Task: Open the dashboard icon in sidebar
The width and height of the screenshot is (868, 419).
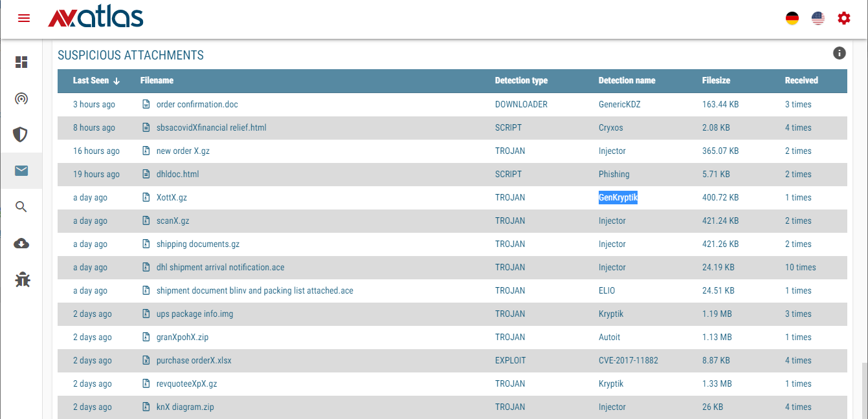Action: point(21,62)
